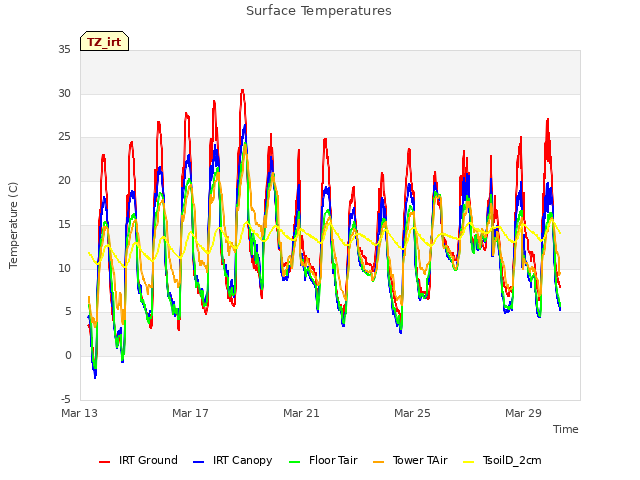Click the Mar 13 x-axis tick label
This screenshot has height=480, width=640.
(80, 413)
